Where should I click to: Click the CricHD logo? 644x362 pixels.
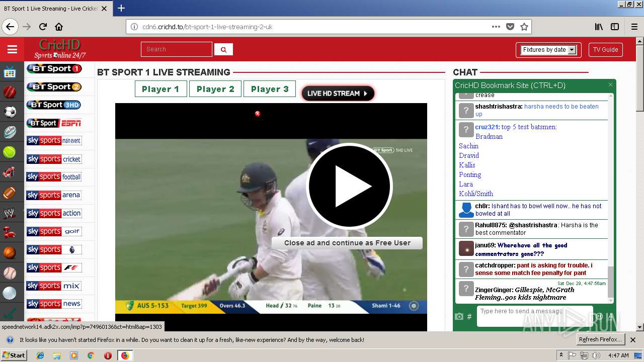(x=60, y=49)
